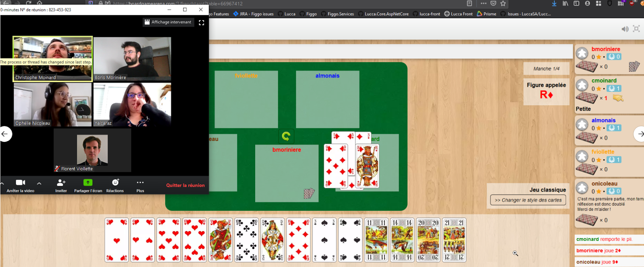Switch view via Affichage intervenant button
644x267 pixels.
168,22
